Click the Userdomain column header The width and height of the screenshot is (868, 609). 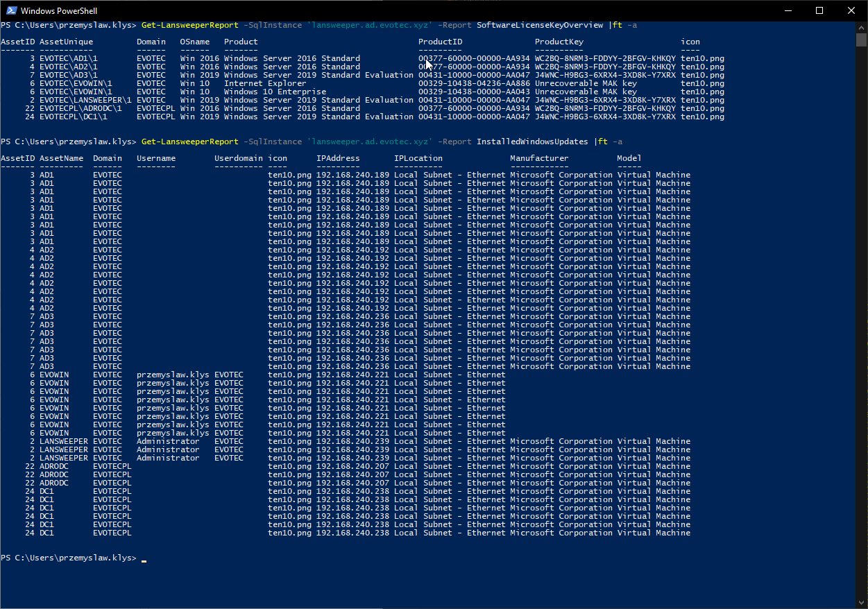pos(238,158)
